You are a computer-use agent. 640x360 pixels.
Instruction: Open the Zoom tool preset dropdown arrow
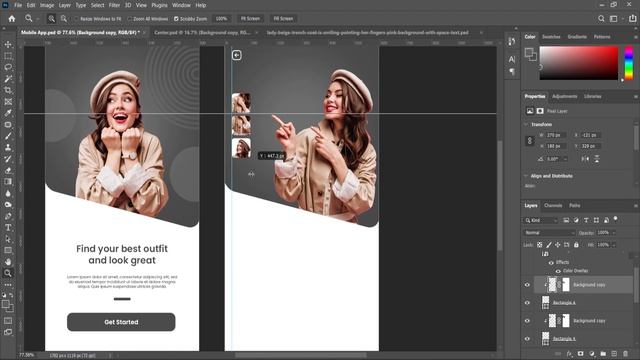coord(37,19)
